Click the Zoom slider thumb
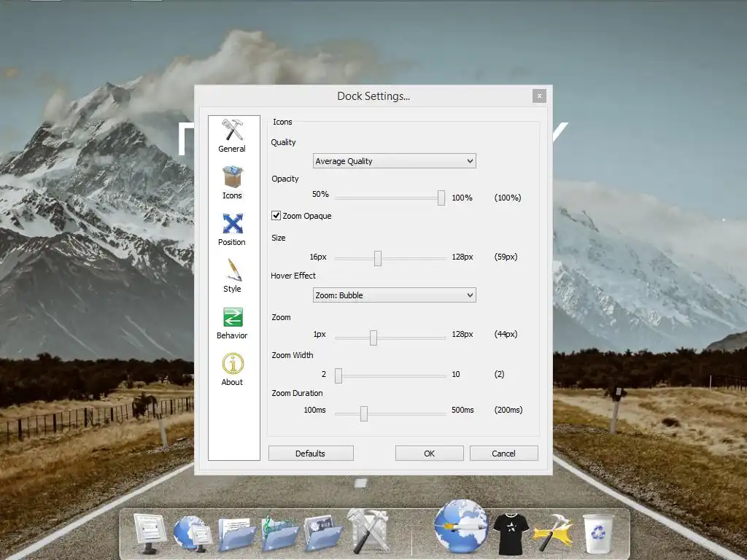This screenshot has height=560, width=747. (373, 338)
